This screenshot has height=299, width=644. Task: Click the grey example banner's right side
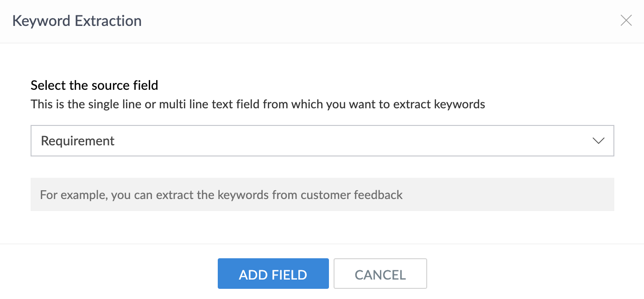533,194
